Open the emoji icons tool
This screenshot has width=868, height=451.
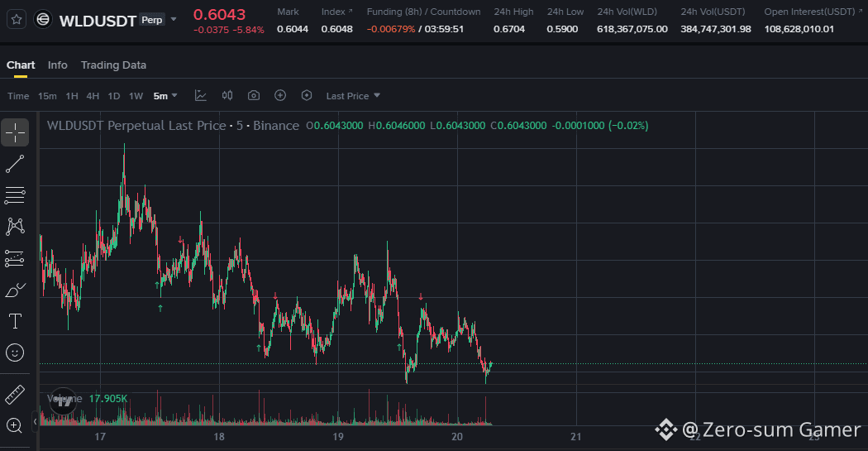pos(15,353)
